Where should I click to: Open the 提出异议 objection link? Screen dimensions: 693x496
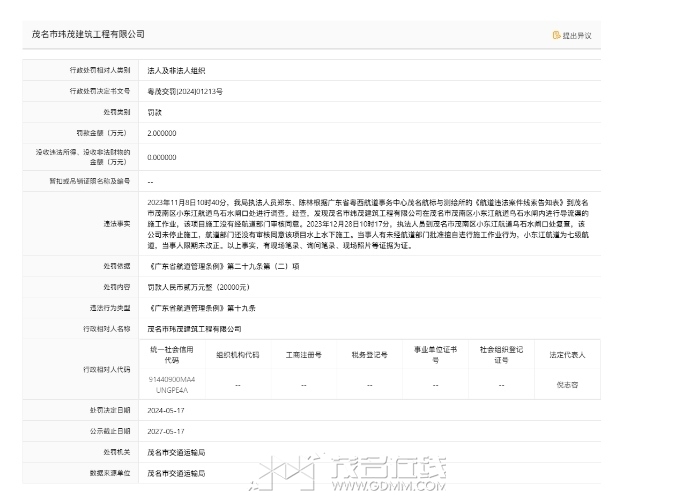coord(576,35)
